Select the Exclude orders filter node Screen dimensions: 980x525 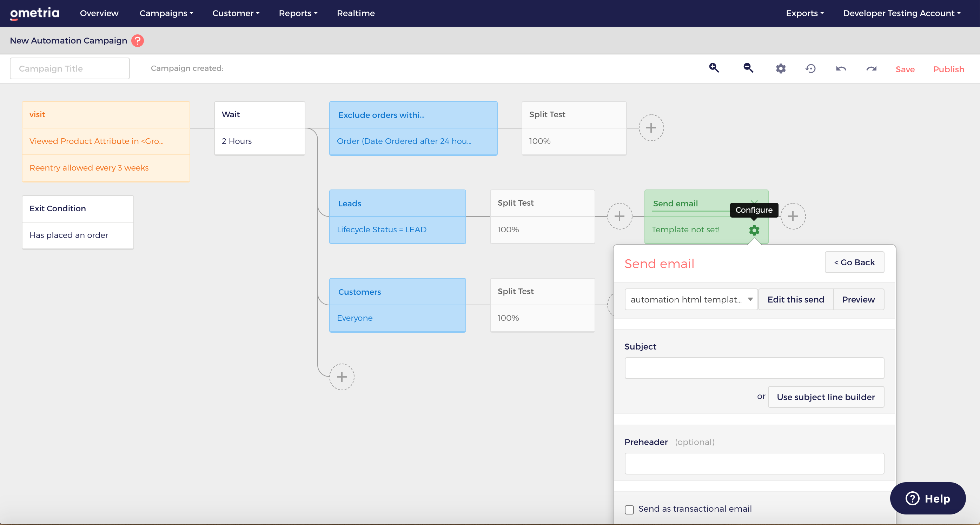coord(413,128)
